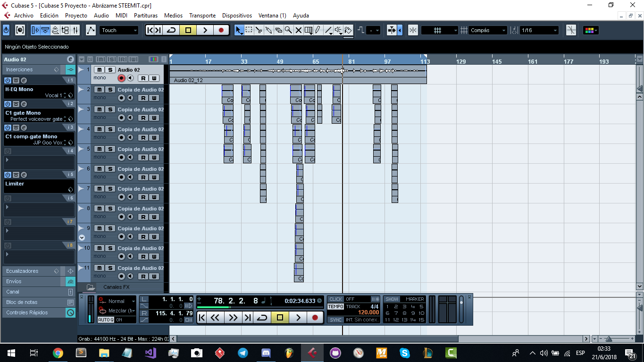The height and width of the screenshot is (362, 644).
Task: Toggle the Snap on/off button
Action: 413,30
